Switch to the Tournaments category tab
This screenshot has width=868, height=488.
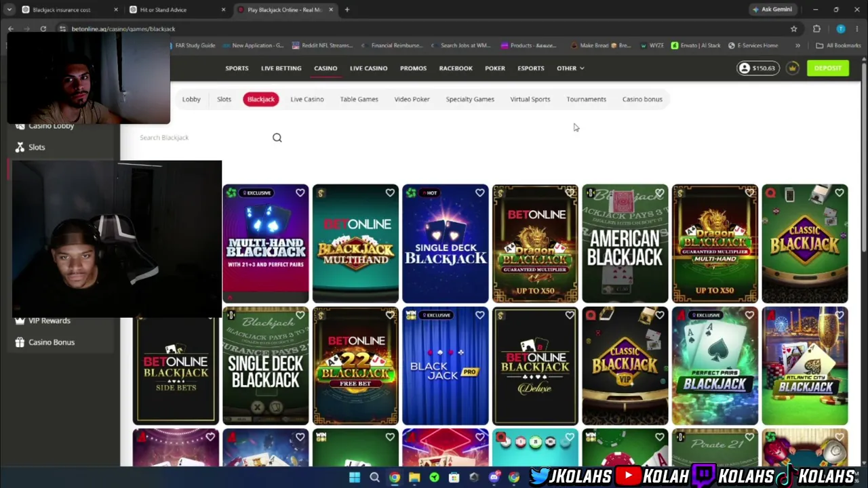coord(586,99)
